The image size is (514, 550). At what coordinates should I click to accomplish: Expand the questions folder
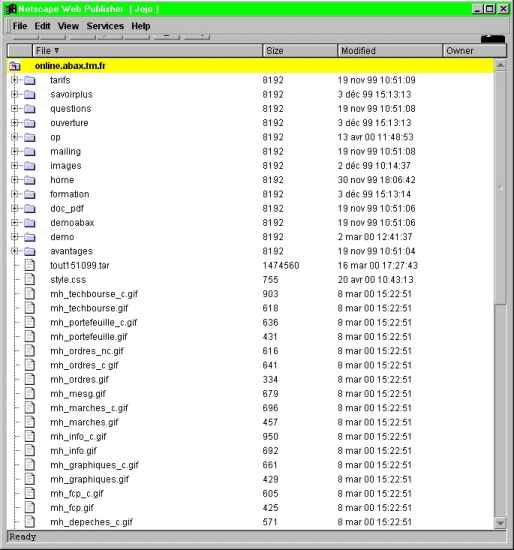pos(14,108)
